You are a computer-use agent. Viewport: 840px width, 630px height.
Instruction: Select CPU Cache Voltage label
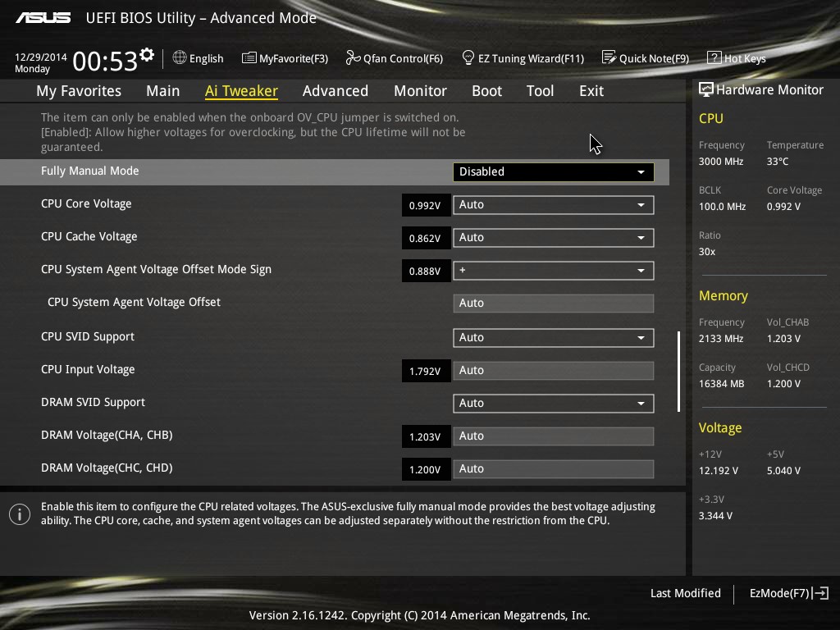(x=89, y=236)
